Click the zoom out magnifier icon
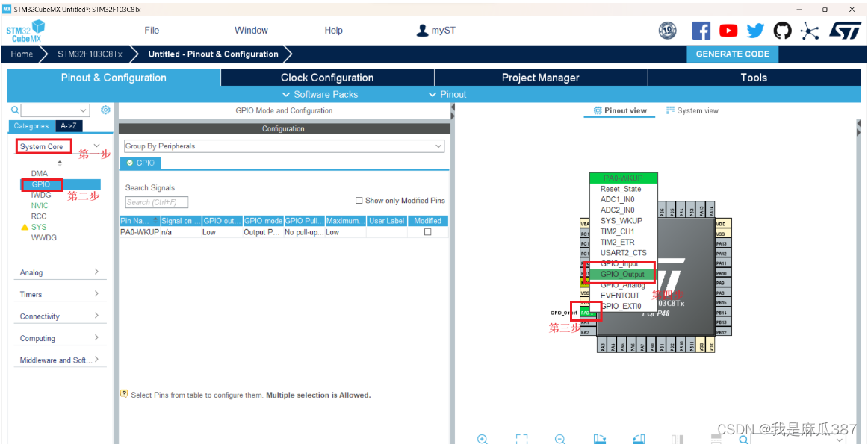Image resolution: width=868 pixels, height=444 pixels. pos(560,439)
